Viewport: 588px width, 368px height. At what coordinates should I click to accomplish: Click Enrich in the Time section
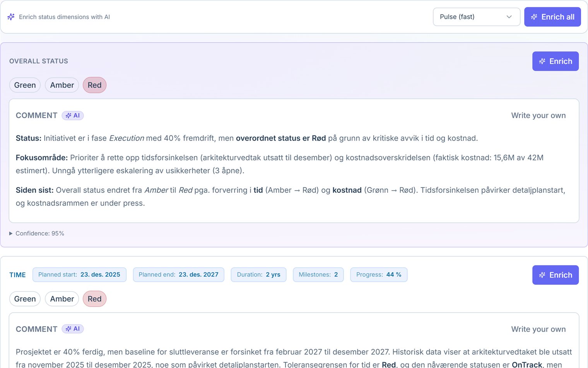(x=555, y=275)
